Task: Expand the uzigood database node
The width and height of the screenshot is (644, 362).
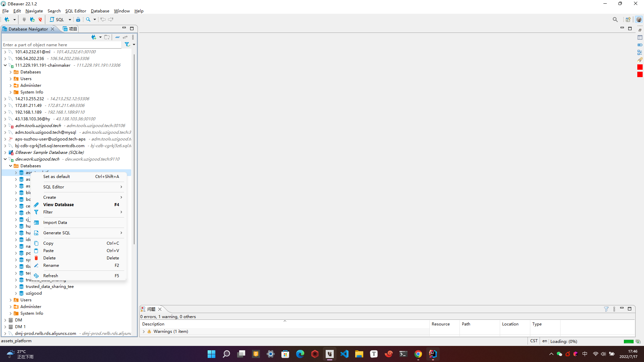Action: [x=16, y=293]
